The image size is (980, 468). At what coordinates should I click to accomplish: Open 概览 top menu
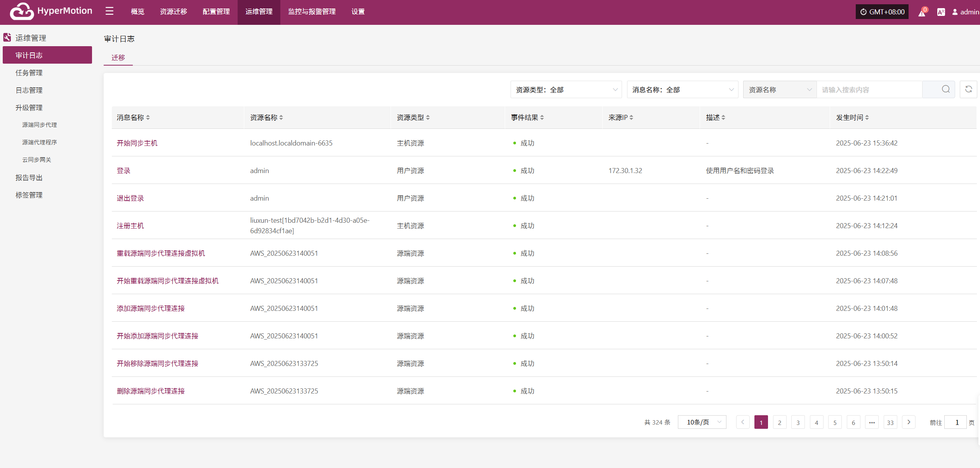(137, 12)
